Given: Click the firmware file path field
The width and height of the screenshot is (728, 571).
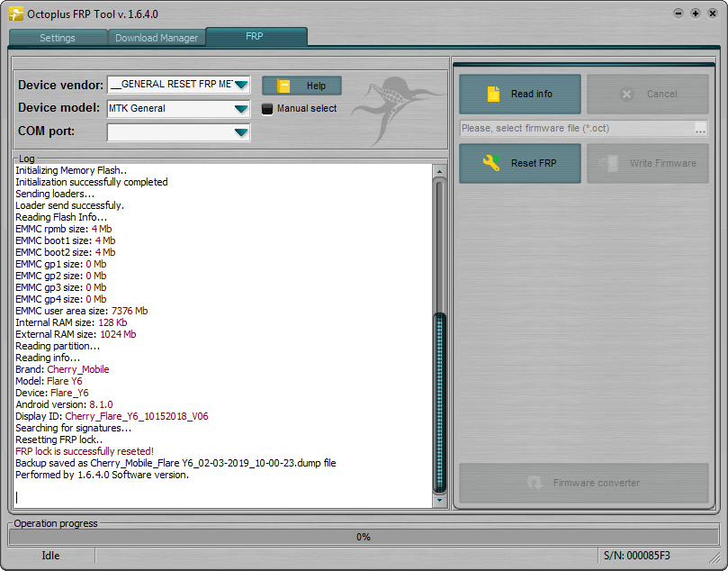Looking at the screenshot, I should click(577, 128).
